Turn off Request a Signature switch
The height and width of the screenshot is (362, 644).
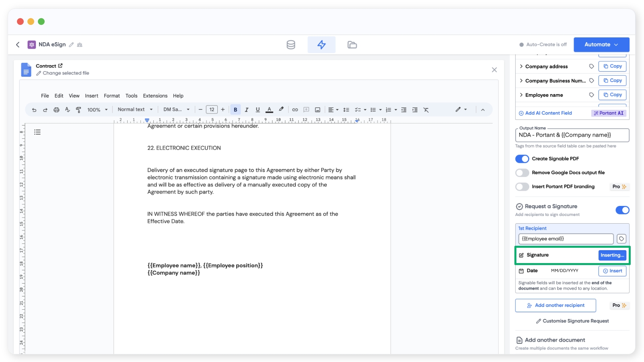click(x=622, y=210)
